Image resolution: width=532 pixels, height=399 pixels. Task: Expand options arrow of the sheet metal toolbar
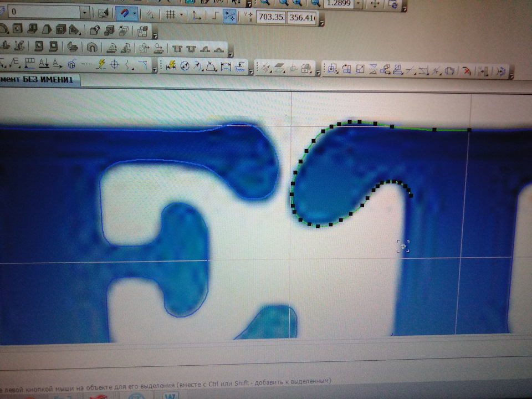[231, 54]
